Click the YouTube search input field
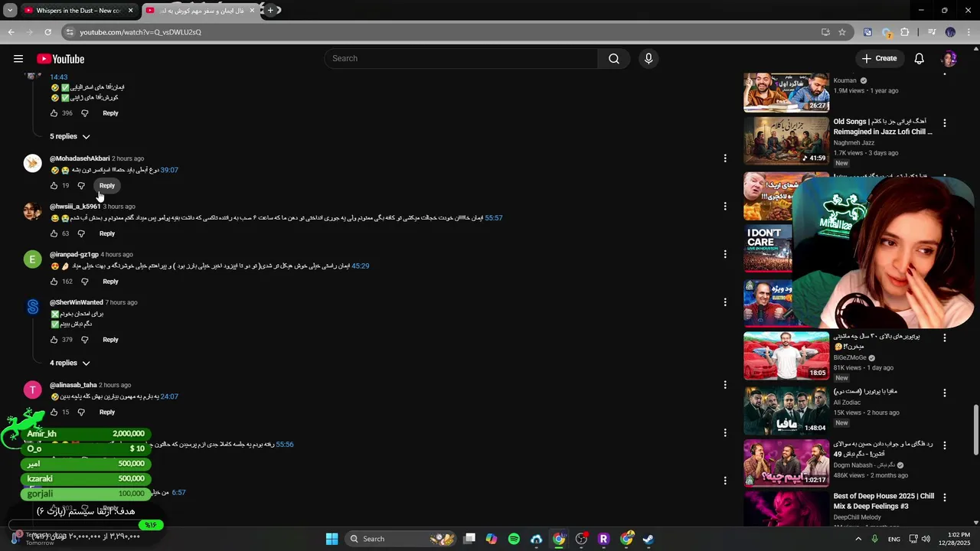Screen dimensions: 980x551 click(461, 59)
